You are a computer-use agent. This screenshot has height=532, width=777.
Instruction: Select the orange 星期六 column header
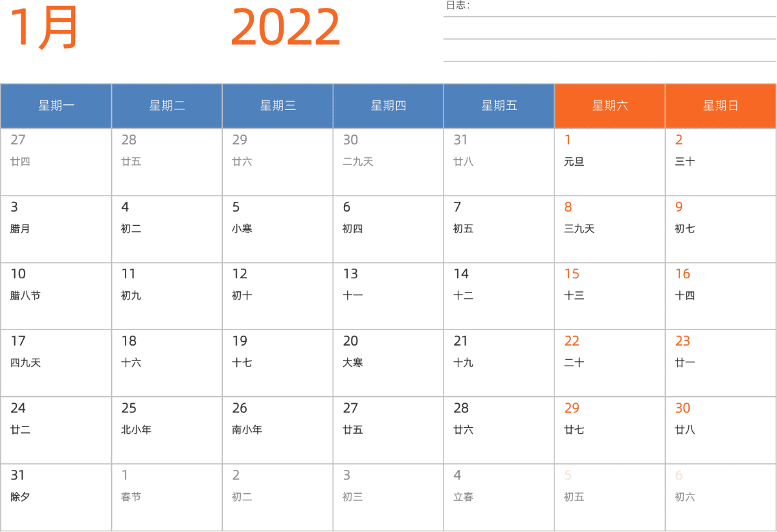coord(610,106)
